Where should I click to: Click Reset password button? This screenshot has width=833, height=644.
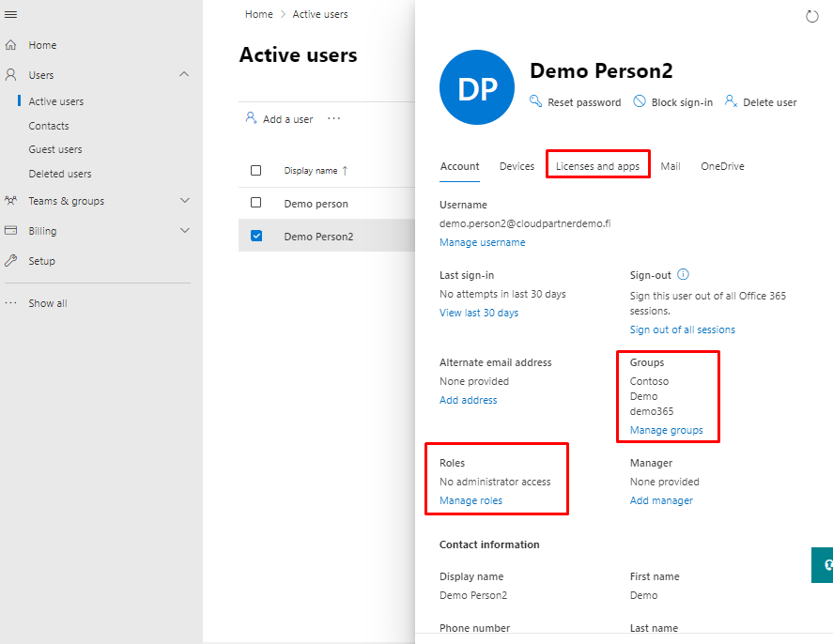576,102
